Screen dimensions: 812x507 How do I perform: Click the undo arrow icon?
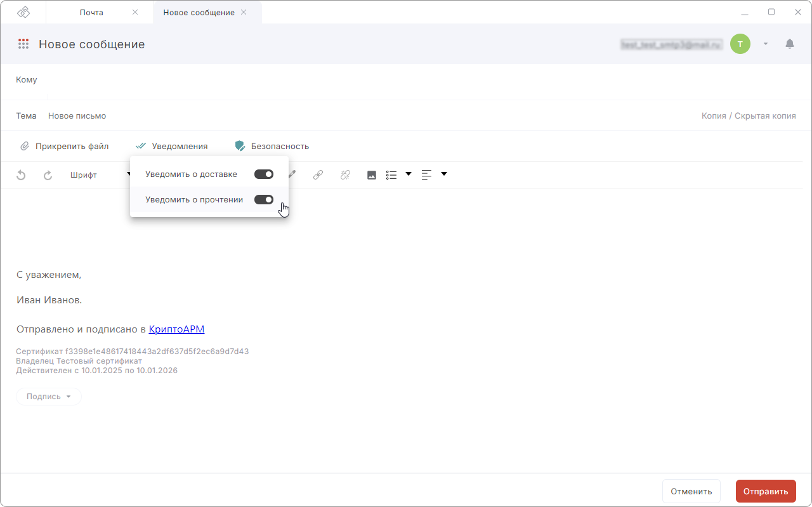tap(21, 175)
